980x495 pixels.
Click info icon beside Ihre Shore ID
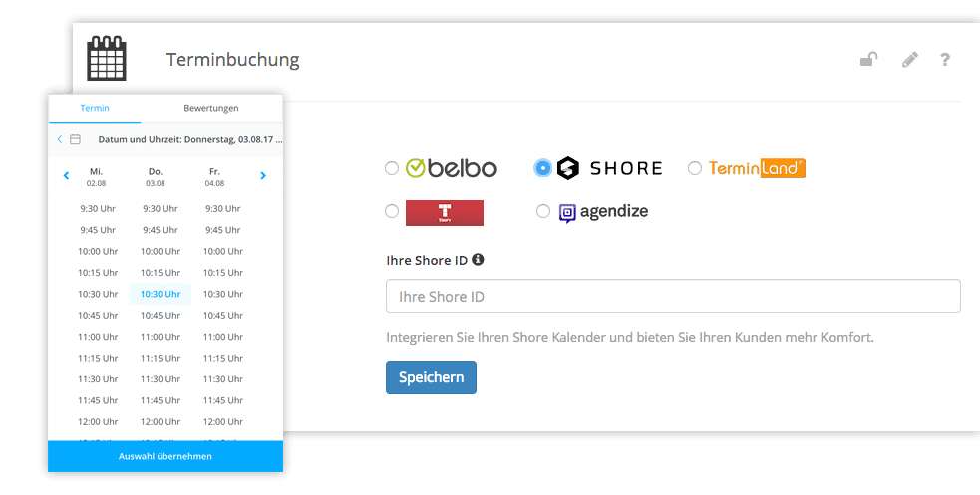(478, 259)
